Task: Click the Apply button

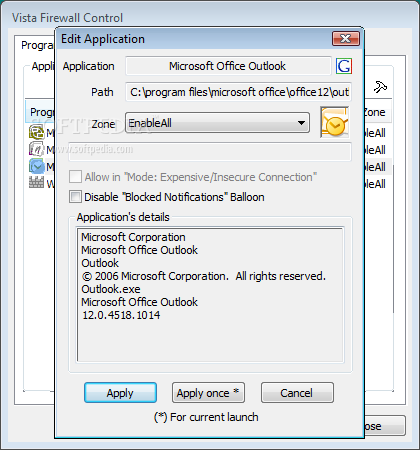Action: coord(120,393)
